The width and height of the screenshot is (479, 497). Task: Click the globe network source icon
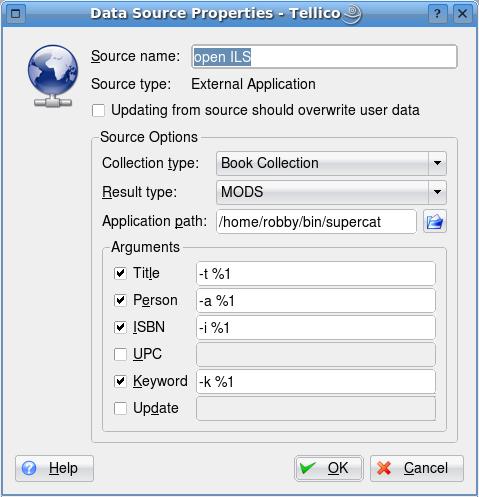pyautogui.click(x=53, y=76)
